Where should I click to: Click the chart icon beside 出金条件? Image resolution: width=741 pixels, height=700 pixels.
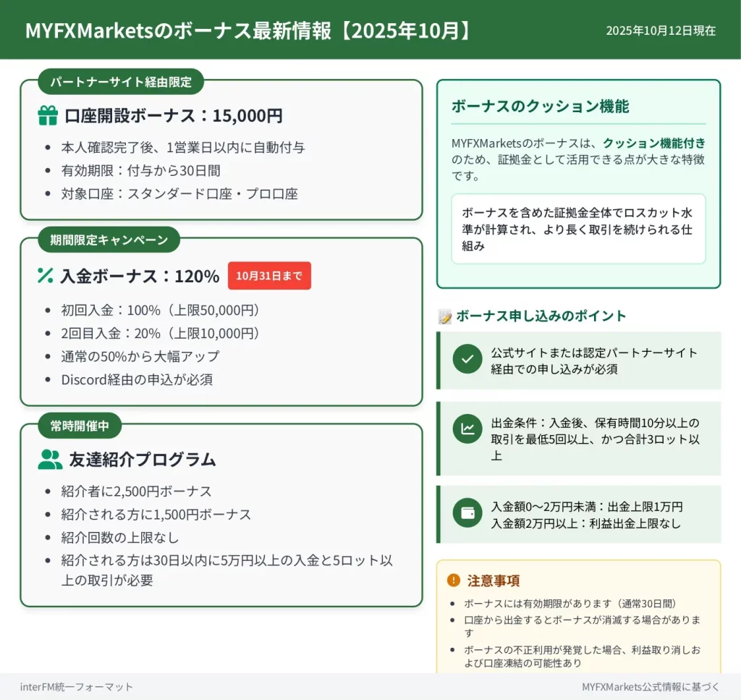pos(467,429)
